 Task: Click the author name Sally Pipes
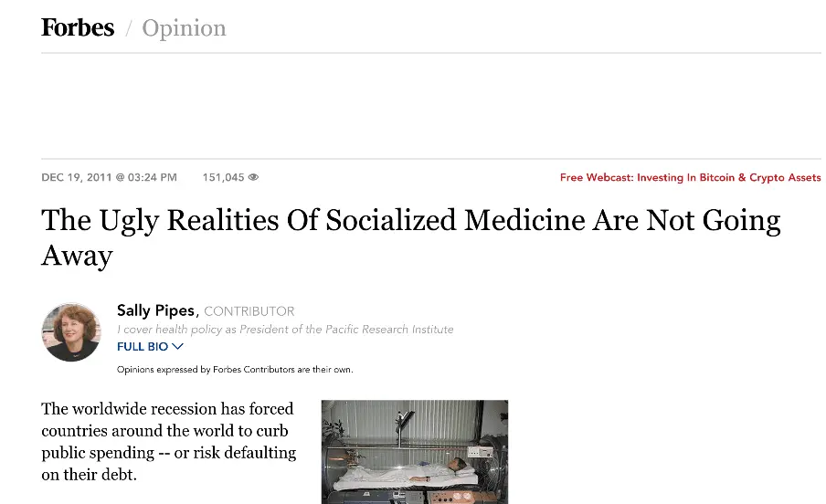(157, 311)
